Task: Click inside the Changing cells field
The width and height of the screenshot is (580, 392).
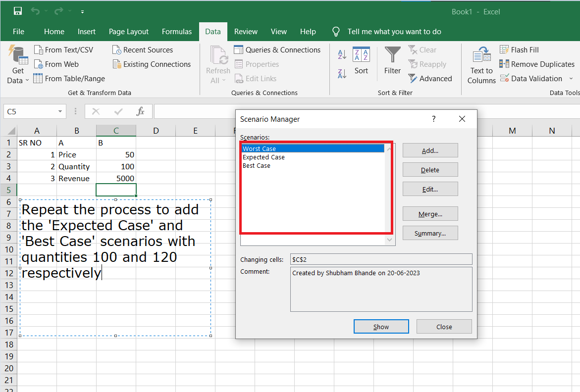Action: [381, 259]
